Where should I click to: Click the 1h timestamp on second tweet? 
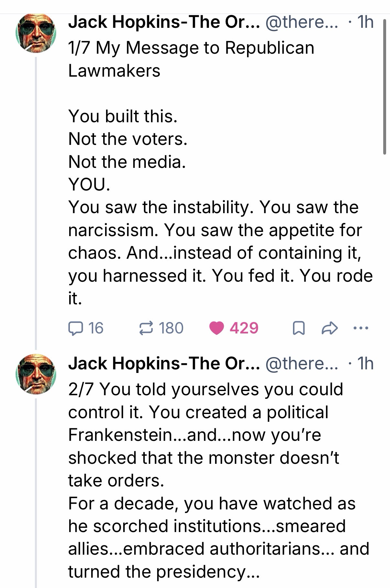click(365, 364)
